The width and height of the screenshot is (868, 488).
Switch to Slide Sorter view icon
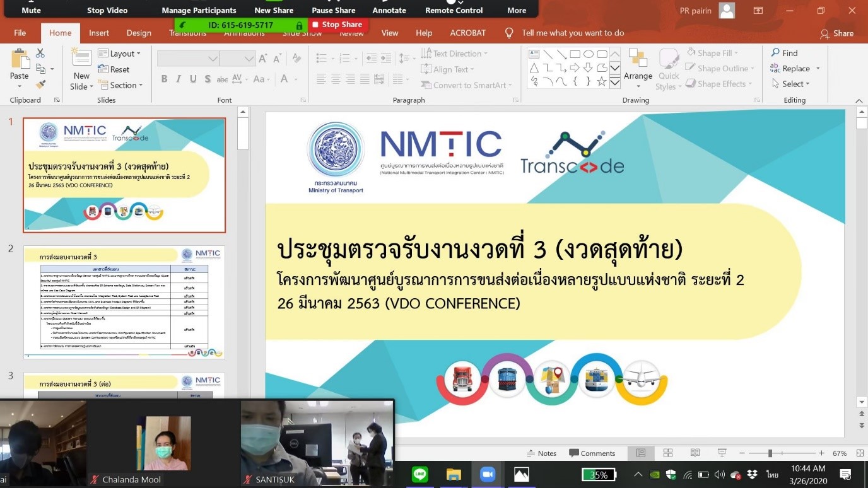668,453
